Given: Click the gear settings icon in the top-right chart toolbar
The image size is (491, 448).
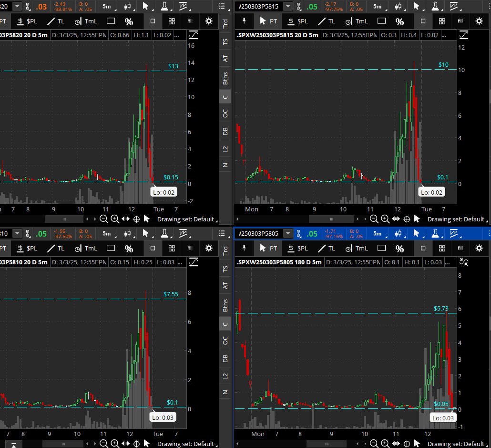Looking at the screenshot, I should [x=479, y=21].
